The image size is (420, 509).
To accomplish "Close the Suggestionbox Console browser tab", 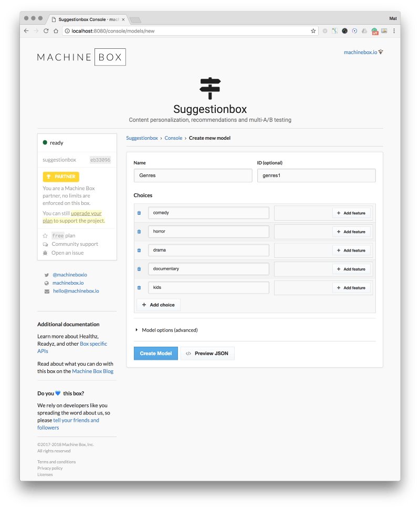I will pos(123,19).
